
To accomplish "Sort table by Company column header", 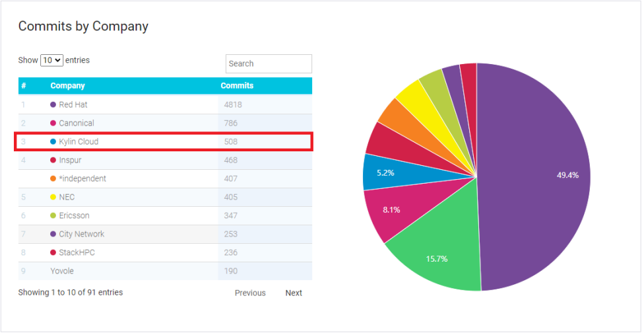I will 67,86.
